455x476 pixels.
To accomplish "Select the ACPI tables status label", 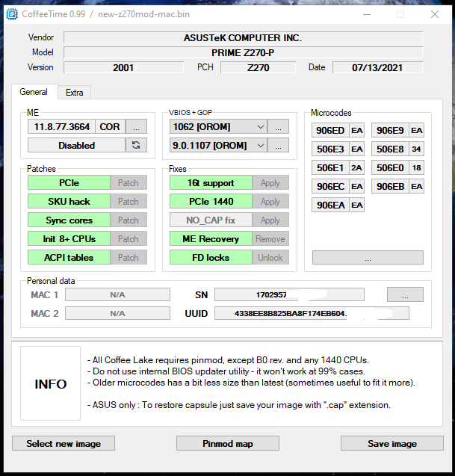I will 69,257.
